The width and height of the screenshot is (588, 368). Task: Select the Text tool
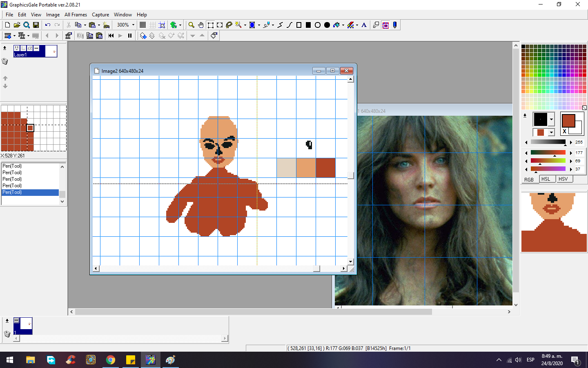click(x=364, y=25)
